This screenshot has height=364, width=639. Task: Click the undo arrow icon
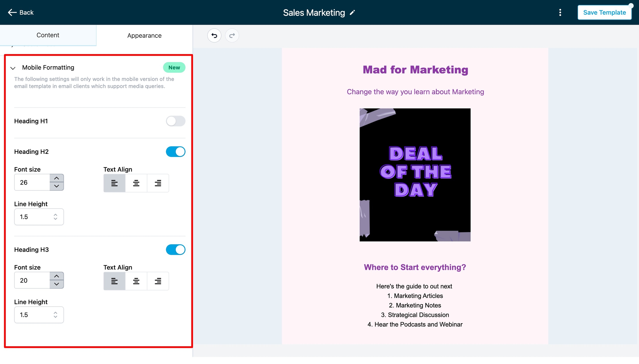pos(214,35)
